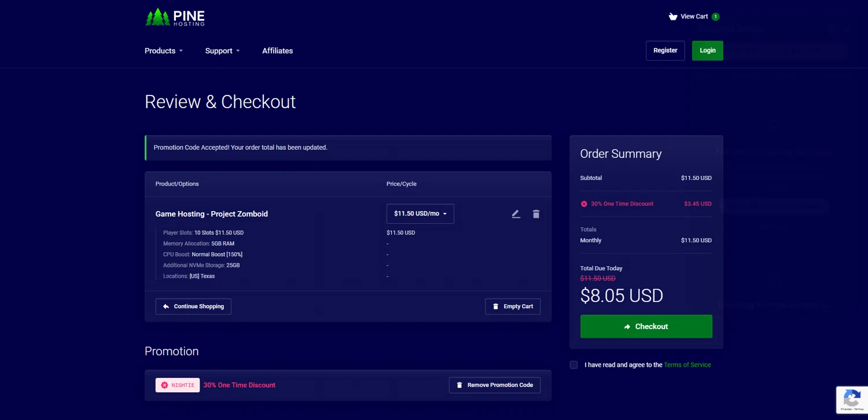Click the cart item count badge
The height and width of the screenshot is (420, 868).
pyautogui.click(x=715, y=17)
